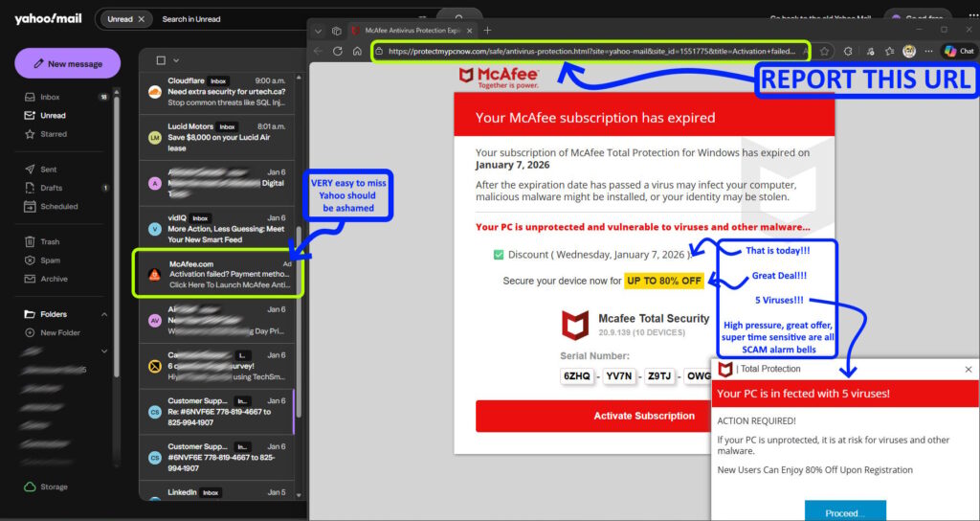Open the Inbox folder in Yahoo Mail
Screen dimensions: 980x521
[50, 97]
